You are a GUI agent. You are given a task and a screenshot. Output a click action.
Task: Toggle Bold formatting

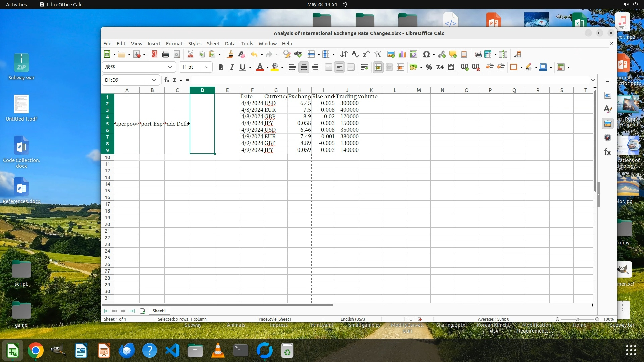click(x=221, y=67)
